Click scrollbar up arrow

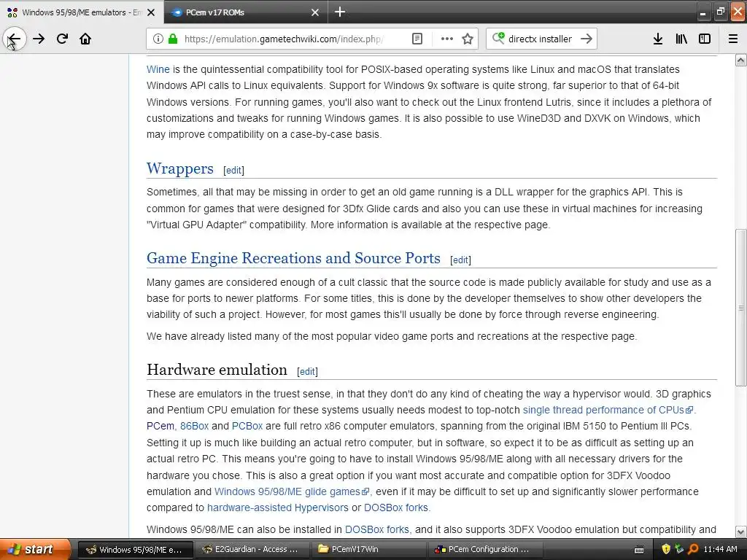pyautogui.click(x=740, y=60)
